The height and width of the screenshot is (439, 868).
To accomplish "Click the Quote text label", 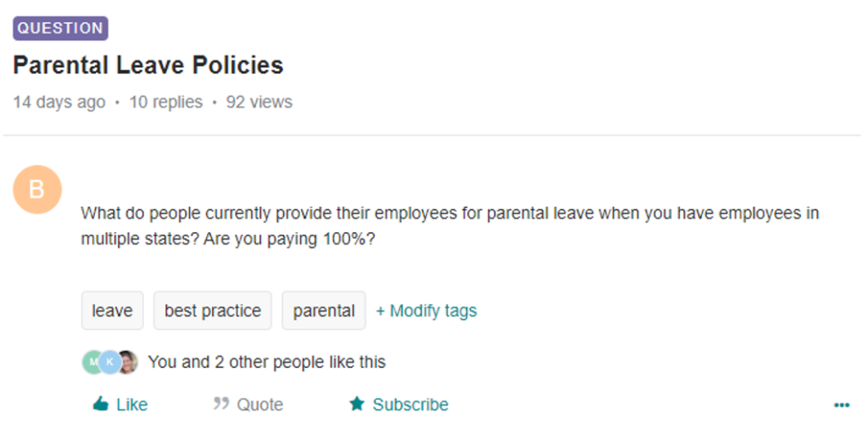I will pos(259,405).
